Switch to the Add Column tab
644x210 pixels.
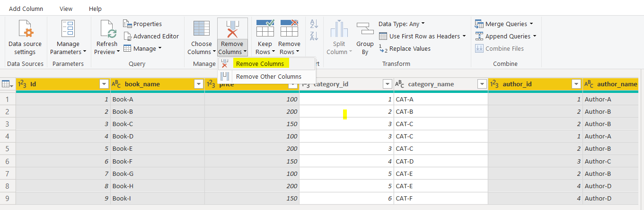pos(26,9)
